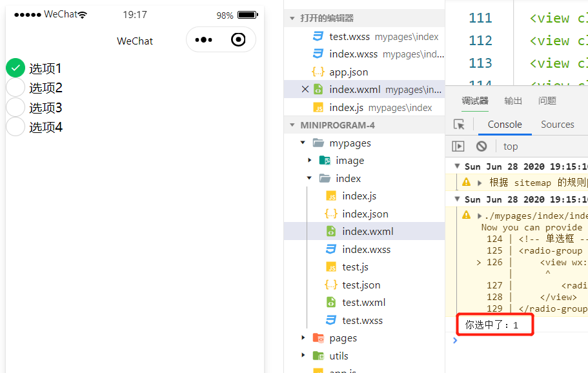Open the 问题 tab
Image resolution: width=588 pixels, height=373 pixels.
[x=547, y=101]
